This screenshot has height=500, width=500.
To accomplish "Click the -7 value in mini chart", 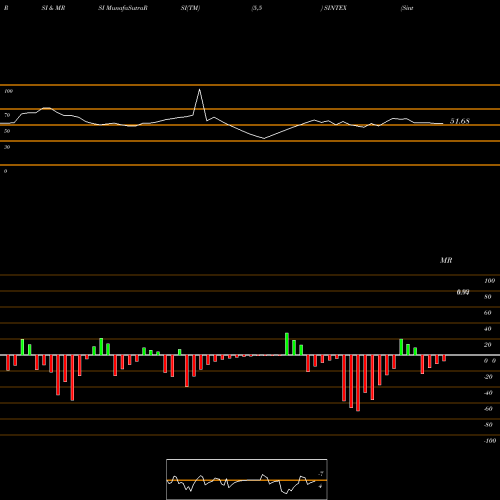I will pyautogui.click(x=321, y=474).
